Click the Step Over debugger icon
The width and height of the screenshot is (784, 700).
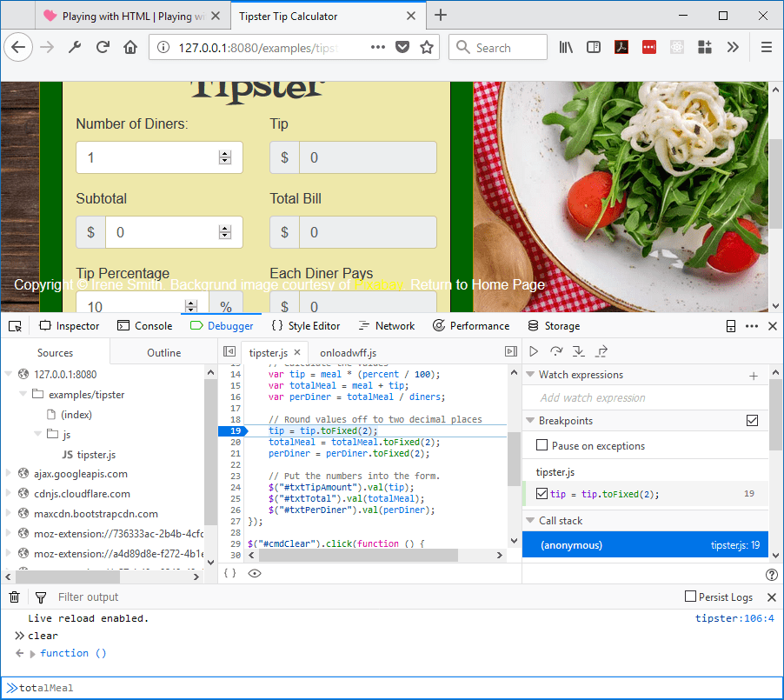pyautogui.click(x=556, y=352)
